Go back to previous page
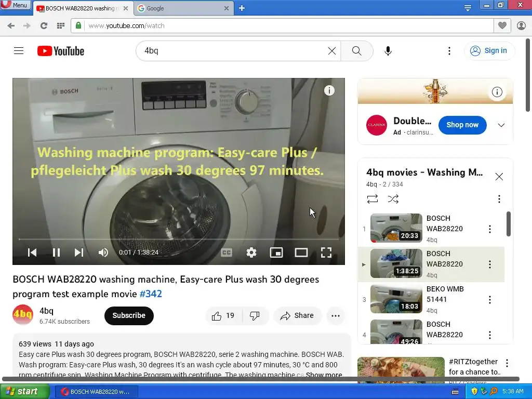The height and width of the screenshot is (399, 532). click(x=11, y=26)
